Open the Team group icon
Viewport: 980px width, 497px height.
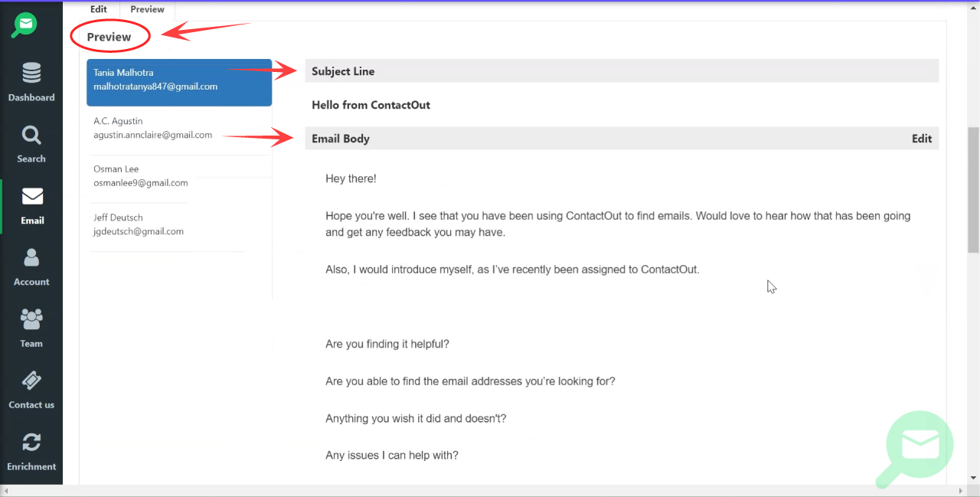pyautogui.click(x=31, y=319)
